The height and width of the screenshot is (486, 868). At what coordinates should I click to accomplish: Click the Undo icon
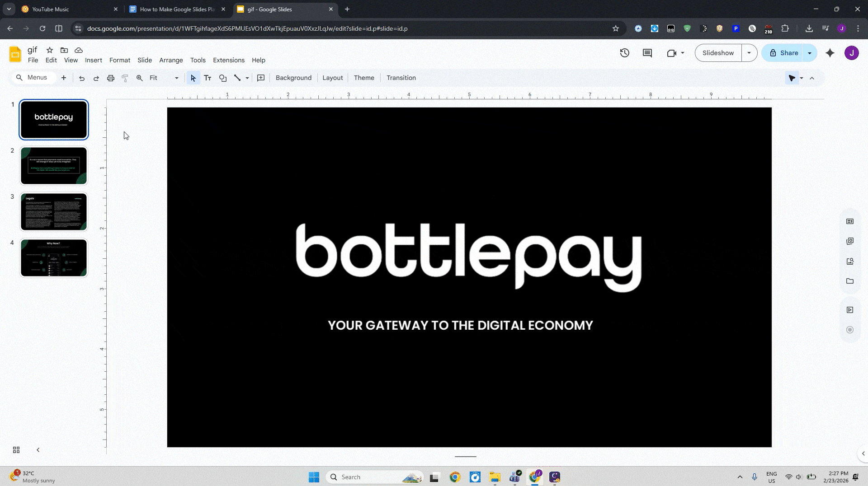click(x=82, y=78)
